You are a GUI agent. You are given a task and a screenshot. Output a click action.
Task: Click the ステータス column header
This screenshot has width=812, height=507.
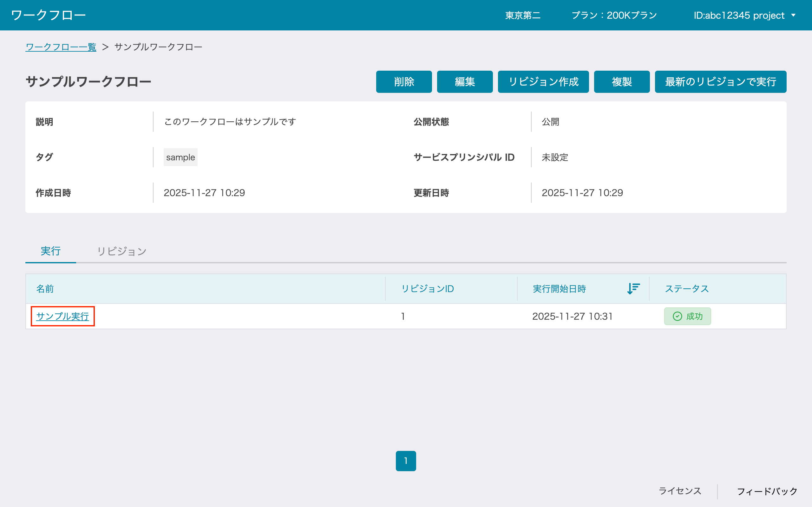(x=686, y=289)
